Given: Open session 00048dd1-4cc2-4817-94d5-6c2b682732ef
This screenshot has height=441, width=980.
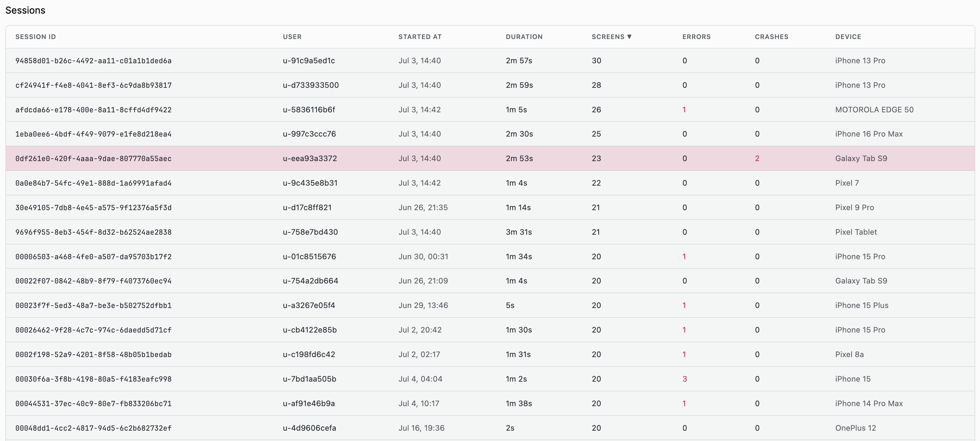Looking at the screenshot, I should (x=93, y=428).
